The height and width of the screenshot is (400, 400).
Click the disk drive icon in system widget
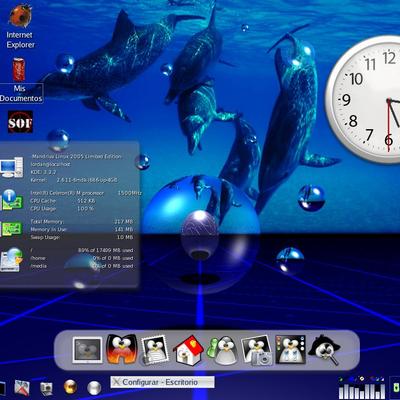point(11,259)
